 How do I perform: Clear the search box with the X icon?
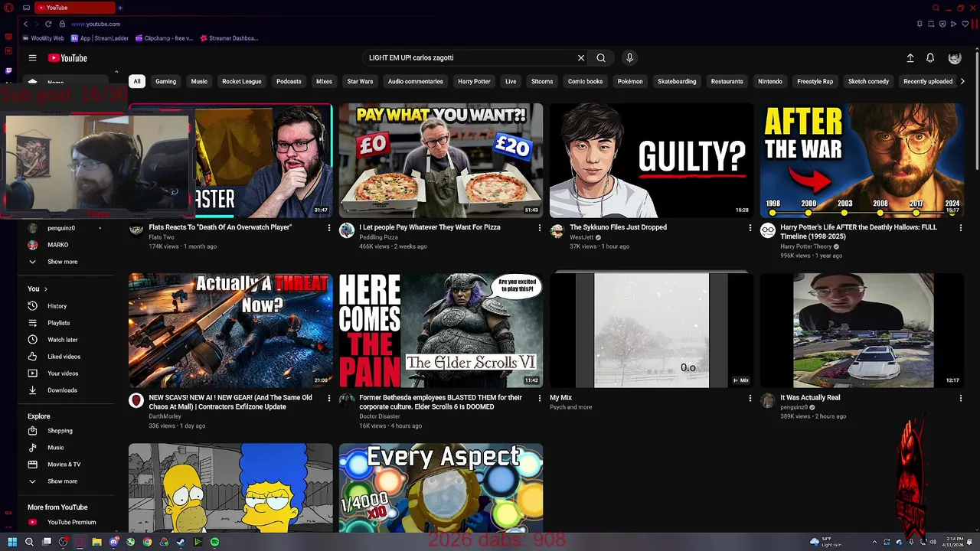pyautogui.click(x=581, y=58)
